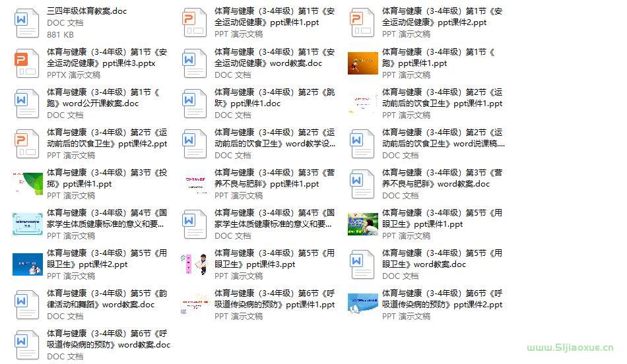Click the 881 KB size label

(x=60, y=35)
